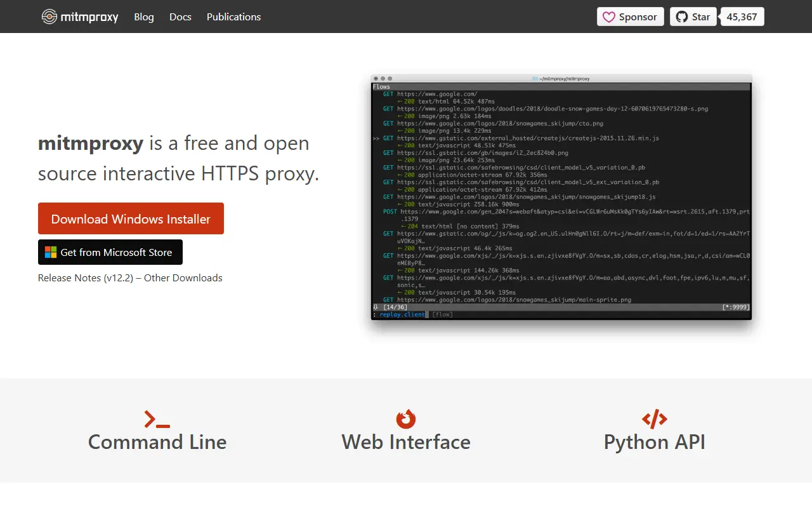
Task: Click the Python API code icon
Action: (655, 419)
